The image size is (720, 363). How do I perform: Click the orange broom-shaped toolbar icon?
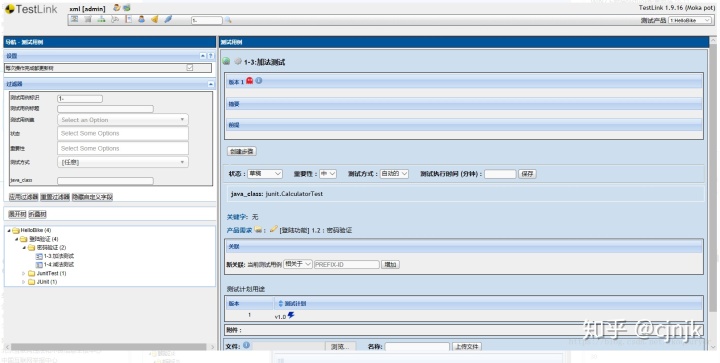(155, 19)
